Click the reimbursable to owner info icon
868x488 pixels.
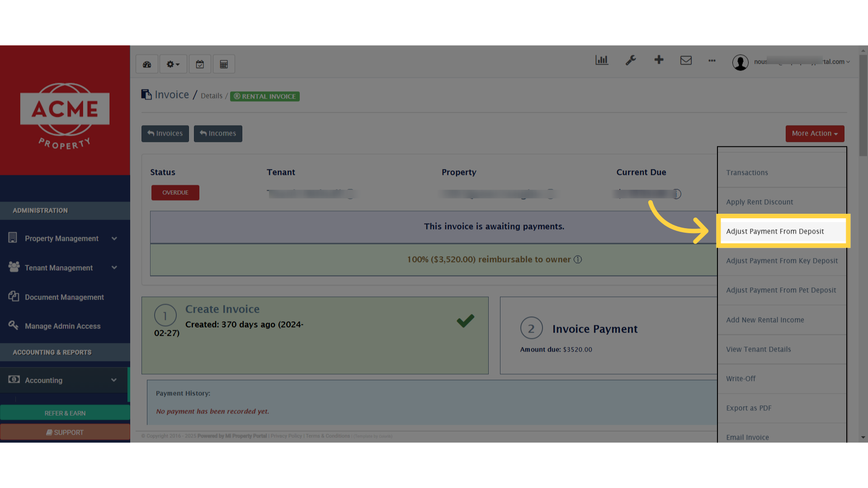578,259
